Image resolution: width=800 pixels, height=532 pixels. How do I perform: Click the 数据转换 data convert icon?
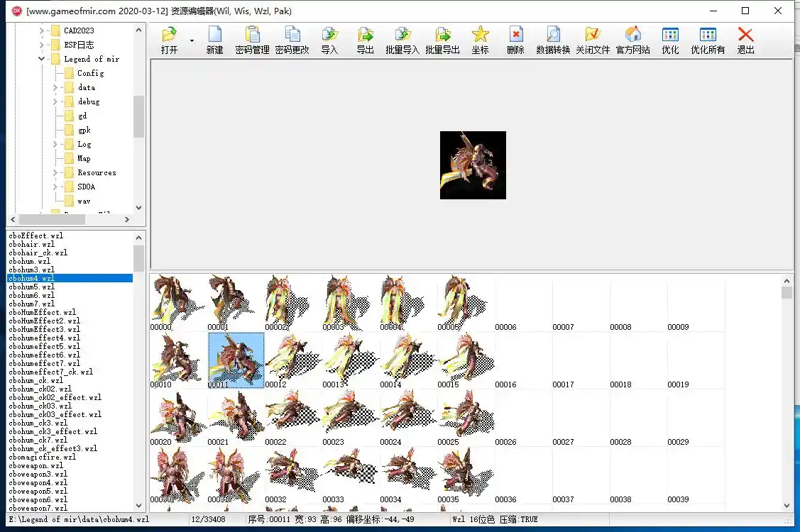[553, 40]
